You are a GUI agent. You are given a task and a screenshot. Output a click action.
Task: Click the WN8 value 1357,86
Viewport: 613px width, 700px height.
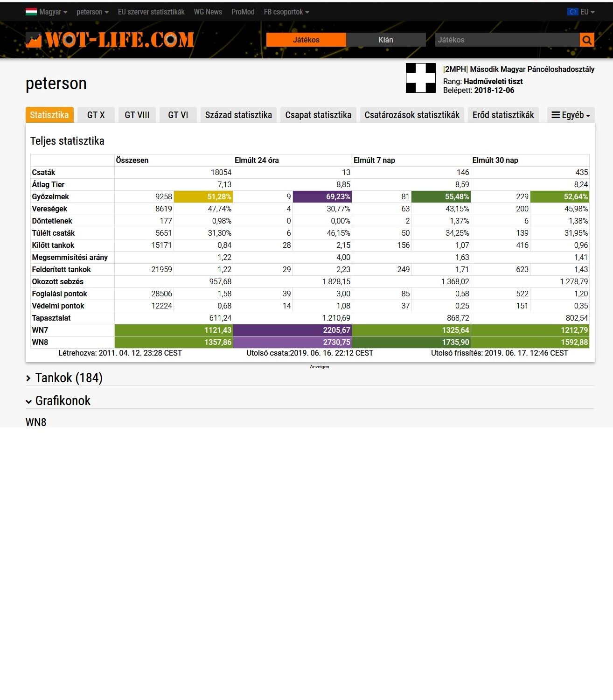(x=218, y=342)
